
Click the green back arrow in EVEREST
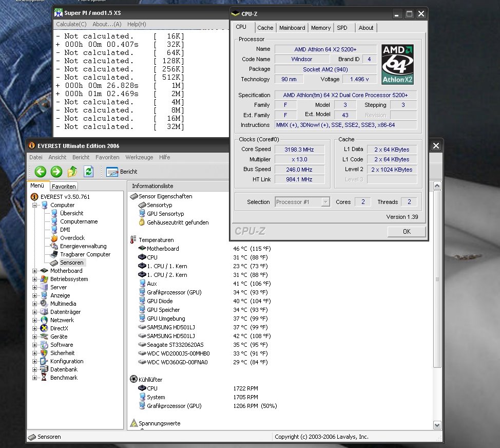tap(41, 172)
